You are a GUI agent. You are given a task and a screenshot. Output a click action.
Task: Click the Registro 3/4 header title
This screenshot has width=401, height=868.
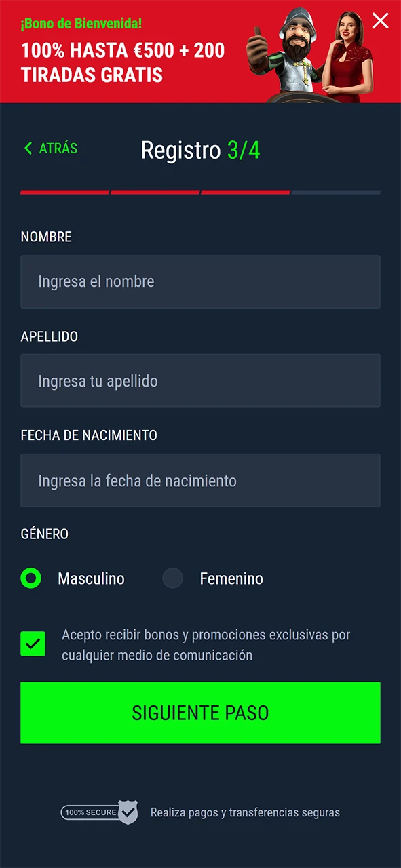click(200, 149)
